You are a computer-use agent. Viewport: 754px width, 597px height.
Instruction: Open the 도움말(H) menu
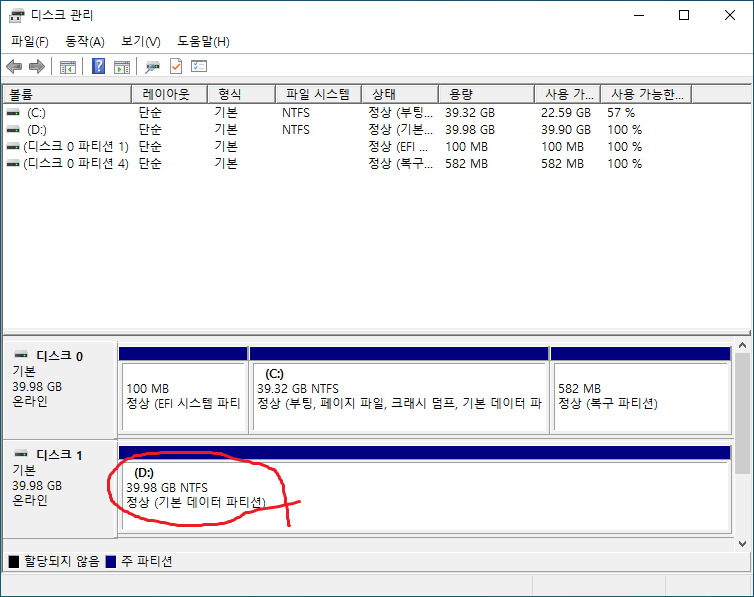point(203,42)
